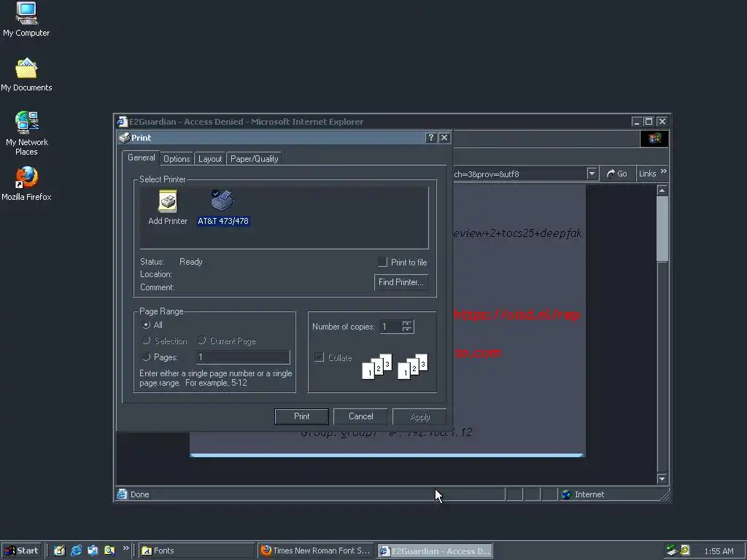Click the Apply button
This screenshot has height=560, width=747.
(419, 416)
